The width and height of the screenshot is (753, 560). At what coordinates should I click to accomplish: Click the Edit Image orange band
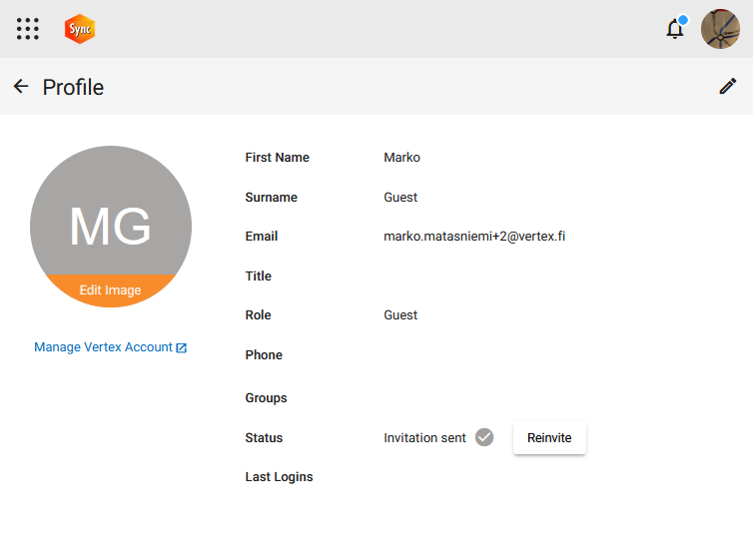(110, 290)
